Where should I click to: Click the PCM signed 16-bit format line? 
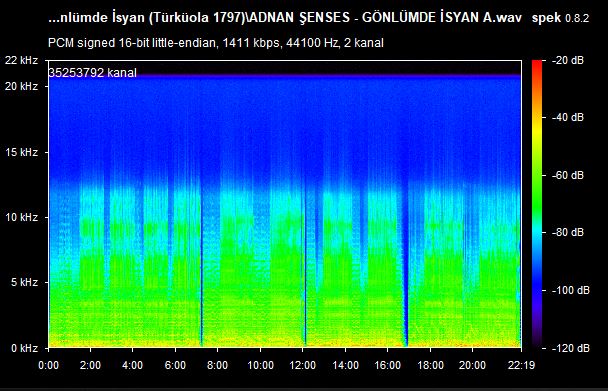[x=216, y=43]
